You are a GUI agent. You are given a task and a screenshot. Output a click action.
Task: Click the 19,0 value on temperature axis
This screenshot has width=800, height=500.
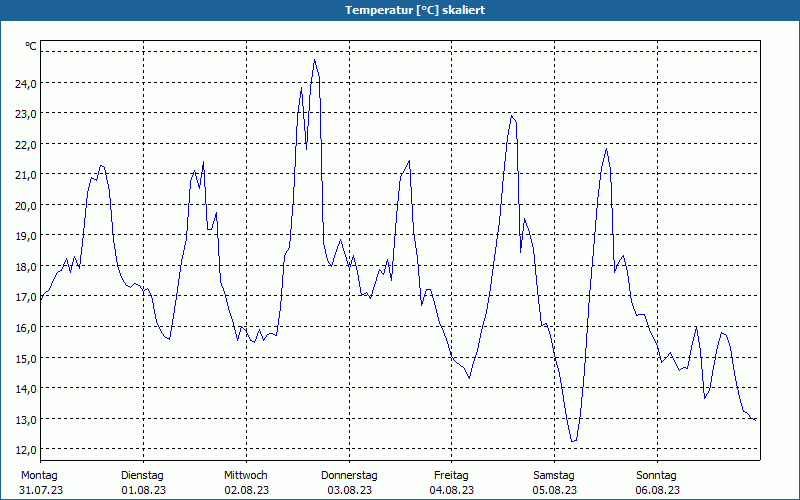click(x=26, y=236)
